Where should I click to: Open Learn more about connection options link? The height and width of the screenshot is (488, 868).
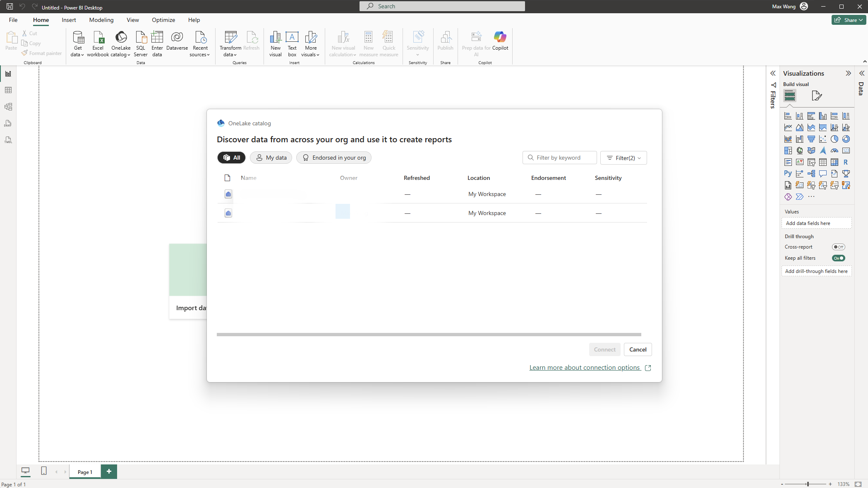click(x=584, y=367)
